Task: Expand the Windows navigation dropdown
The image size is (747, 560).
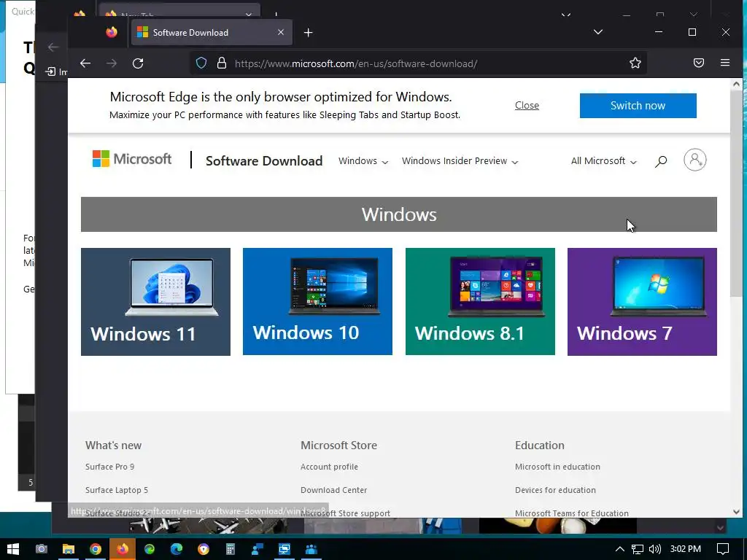Action: pos(363,161)
